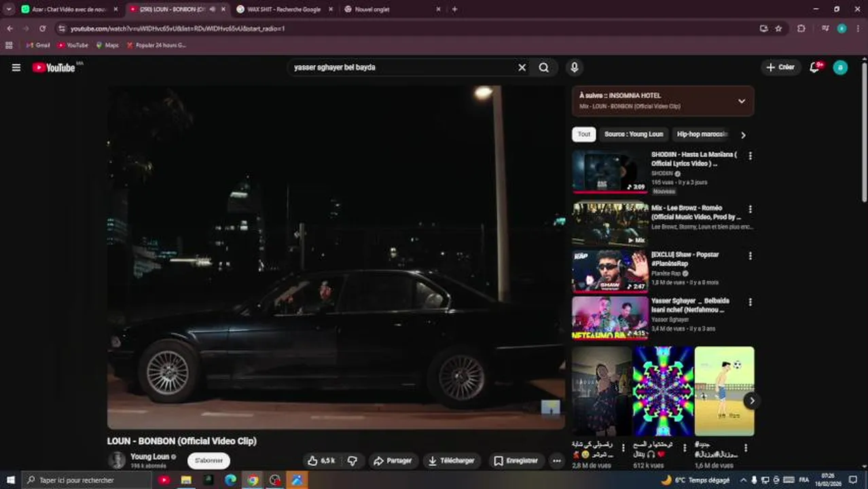Open the YouTube hamburger guide menu
Screen dimensions: 868x489
[x=16, y=67]
